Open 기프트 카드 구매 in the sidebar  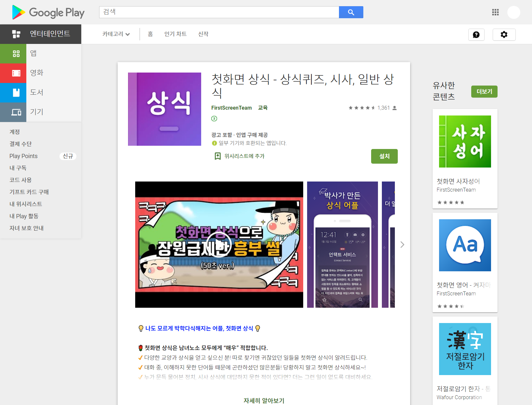[x=29, y=192]
